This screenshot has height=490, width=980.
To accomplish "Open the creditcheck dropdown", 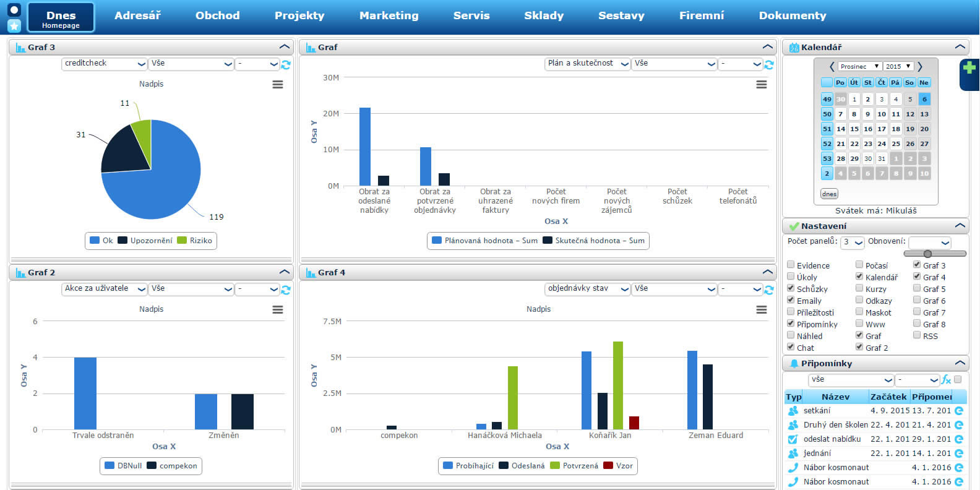I will click(x=104, y=64).
